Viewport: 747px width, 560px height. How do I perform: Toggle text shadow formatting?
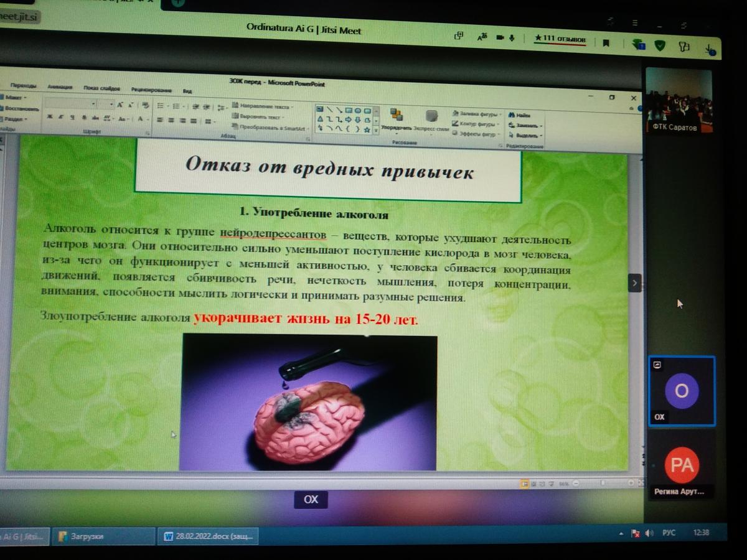click(84, 118)
